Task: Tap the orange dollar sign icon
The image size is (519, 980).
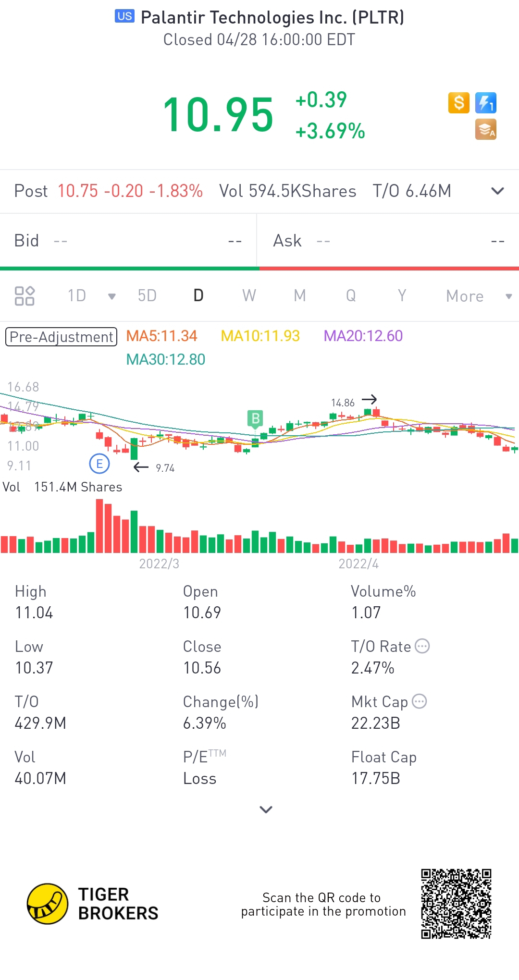Action: click(459, 103)
